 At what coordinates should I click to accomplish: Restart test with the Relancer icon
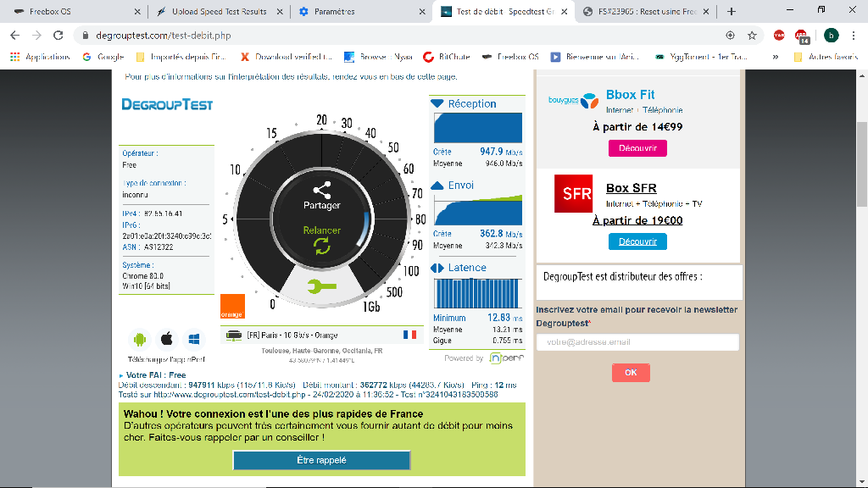tap(321, 246)
